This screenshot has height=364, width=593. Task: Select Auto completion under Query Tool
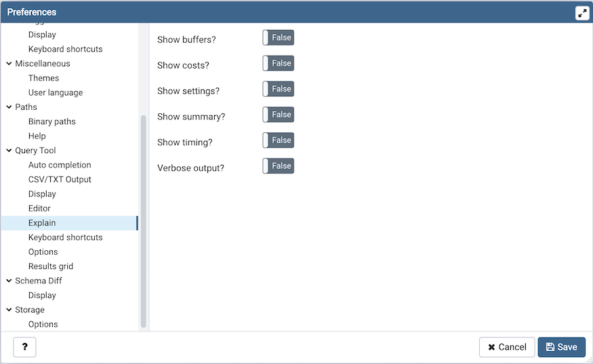tap(60, 165)
